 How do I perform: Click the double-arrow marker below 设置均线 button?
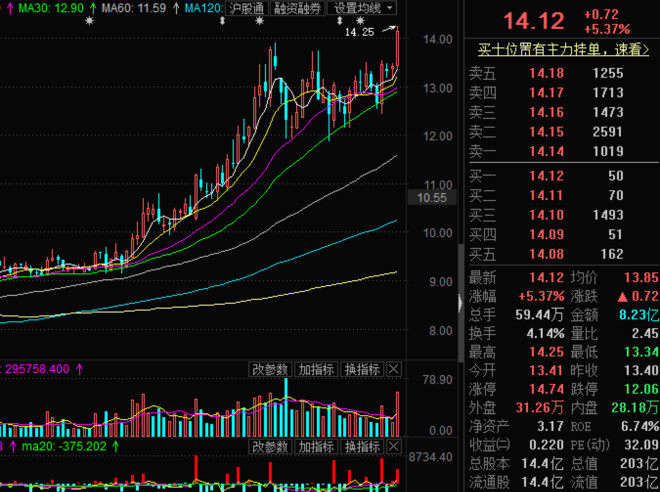[340, 20]
